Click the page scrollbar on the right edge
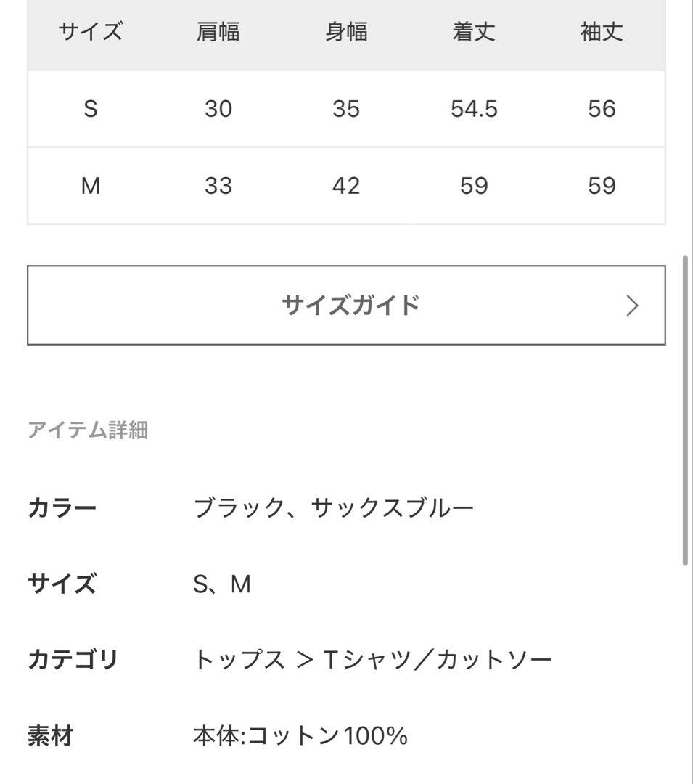The image size is (693, 784). [686, 410]
